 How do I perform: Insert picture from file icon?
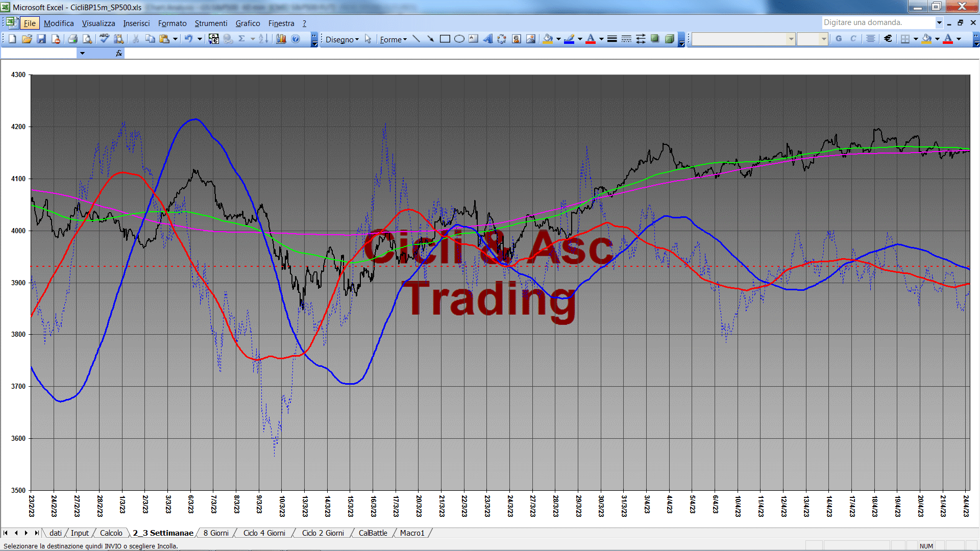(x=531, y=39)
